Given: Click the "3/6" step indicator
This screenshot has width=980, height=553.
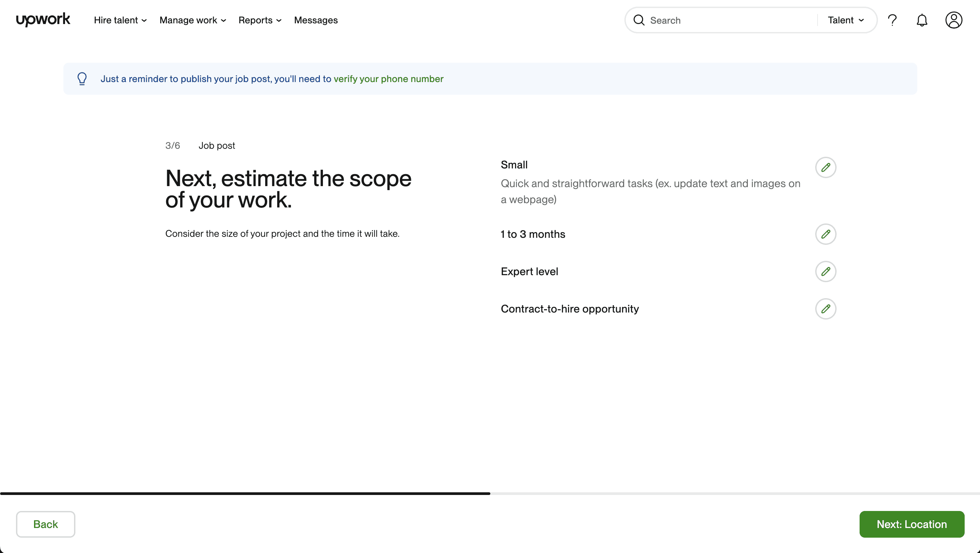Looking at the screenshot, I should coord(173,145).
